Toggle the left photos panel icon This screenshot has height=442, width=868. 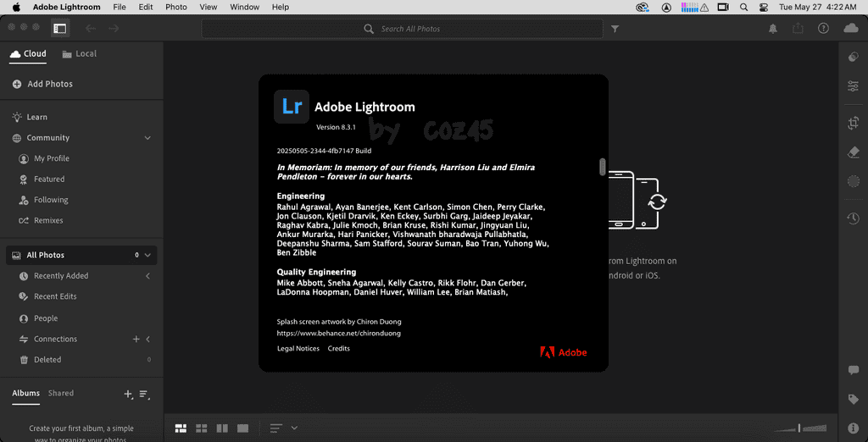[60, 28]
